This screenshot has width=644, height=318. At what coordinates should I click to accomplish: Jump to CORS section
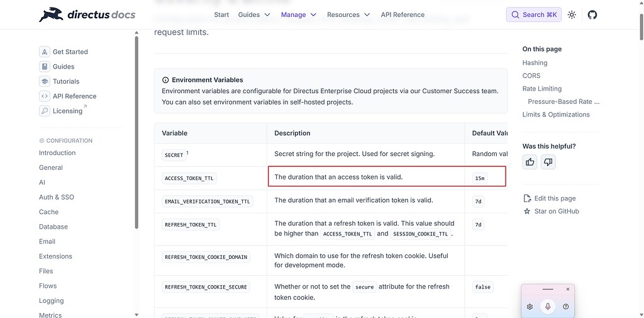coord(531,76)
